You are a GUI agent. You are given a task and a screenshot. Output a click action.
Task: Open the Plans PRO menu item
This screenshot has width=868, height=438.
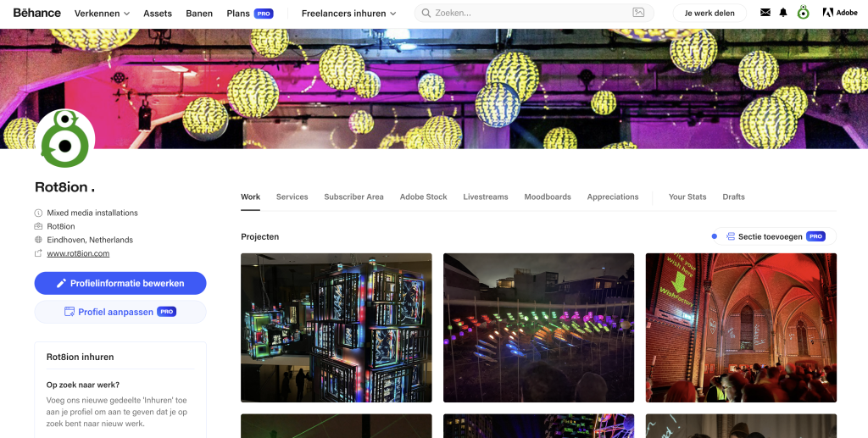250,14
